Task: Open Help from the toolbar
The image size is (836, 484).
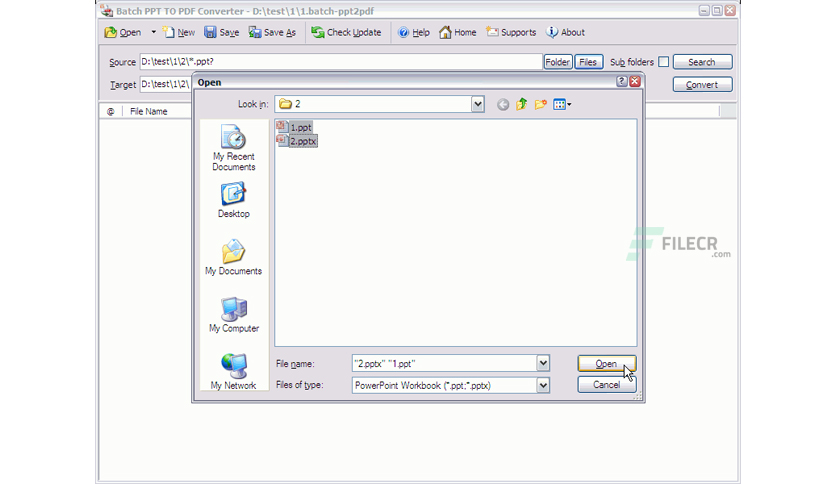Action: [414, 33]
